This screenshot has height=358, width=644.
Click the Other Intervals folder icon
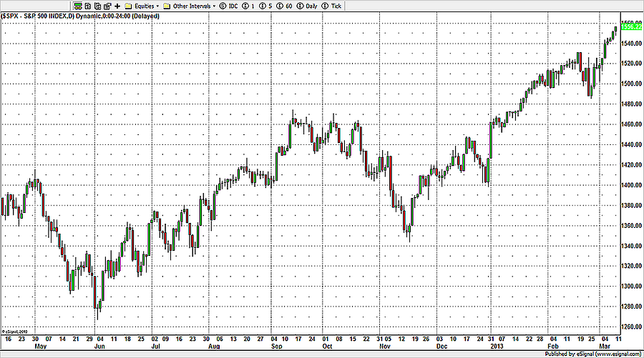(x=167, y=6)
